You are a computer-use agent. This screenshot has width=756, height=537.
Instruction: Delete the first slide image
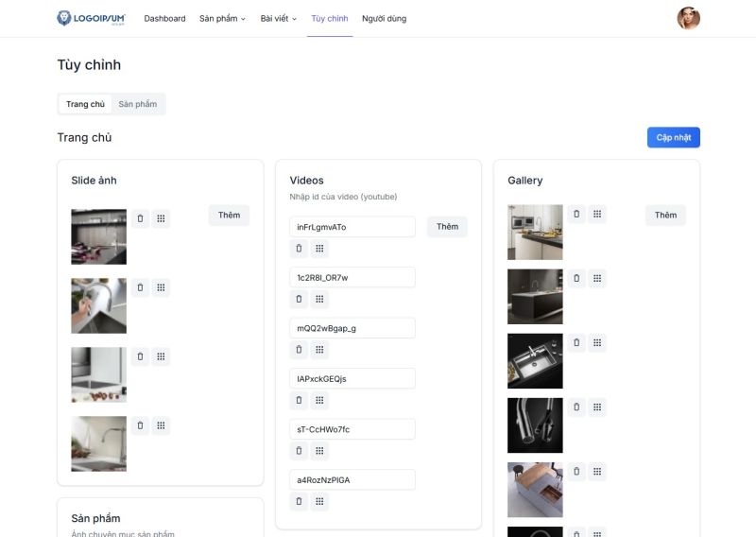click(x=140, y=218)
